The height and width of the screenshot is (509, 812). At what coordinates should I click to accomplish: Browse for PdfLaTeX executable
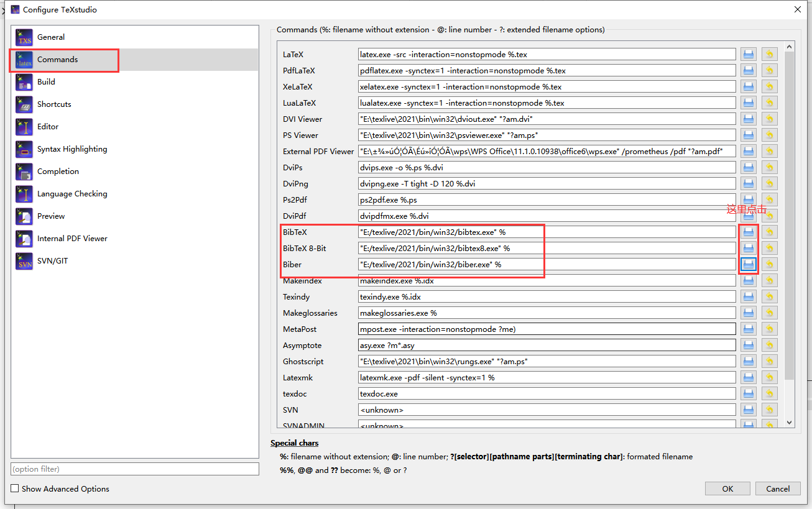[749, 70]
